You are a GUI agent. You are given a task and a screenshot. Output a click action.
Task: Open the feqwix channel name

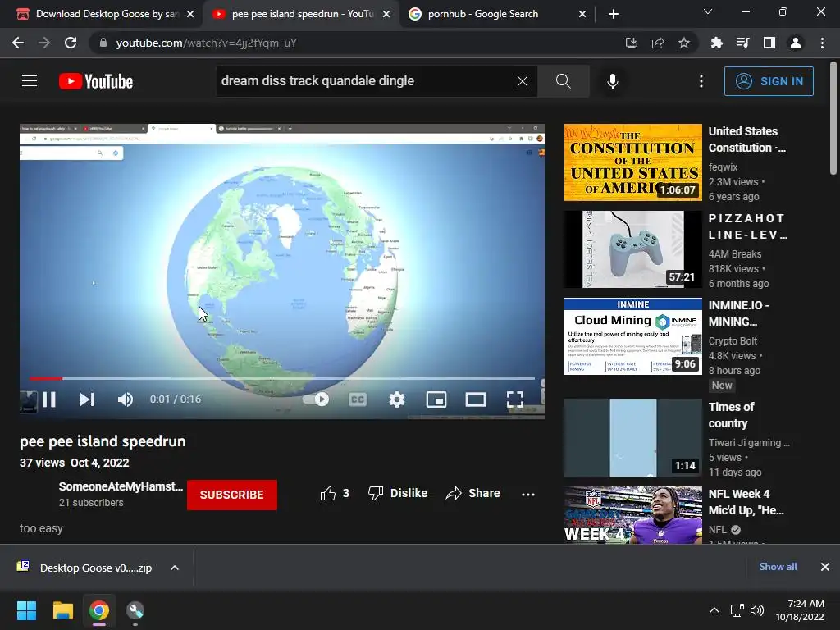[x=723, y=167]
